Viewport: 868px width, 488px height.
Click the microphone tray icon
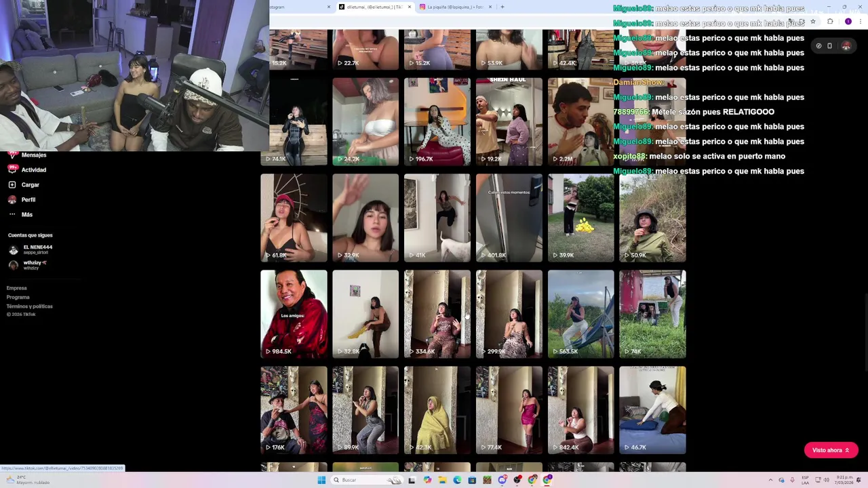[792, 480]
